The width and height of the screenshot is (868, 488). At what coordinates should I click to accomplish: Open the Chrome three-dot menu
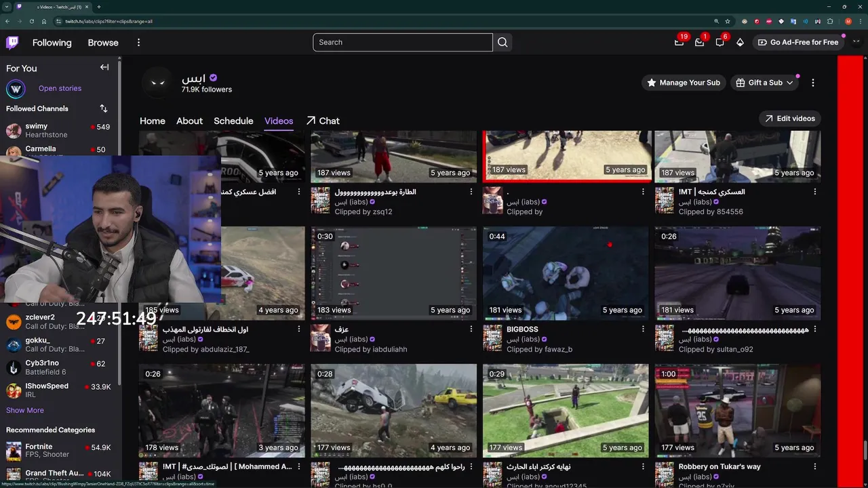[x=861, y=21]
